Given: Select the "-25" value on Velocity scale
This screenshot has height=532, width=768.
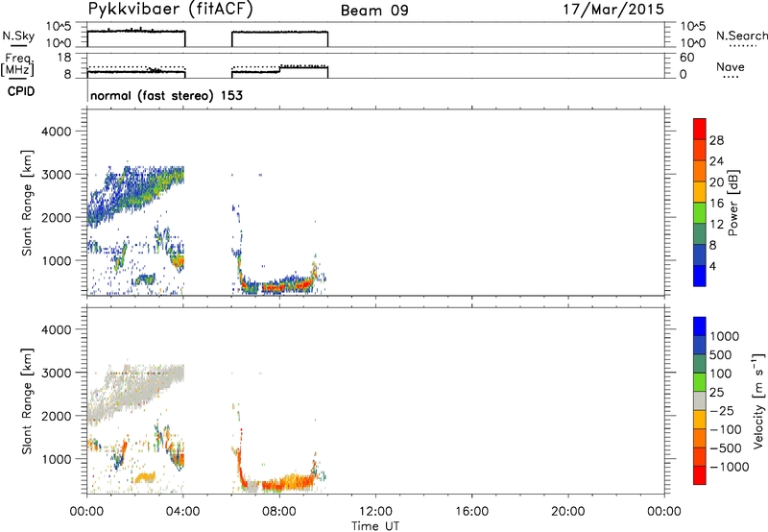Looking at the screenshot, I should (x=722, y=411).
